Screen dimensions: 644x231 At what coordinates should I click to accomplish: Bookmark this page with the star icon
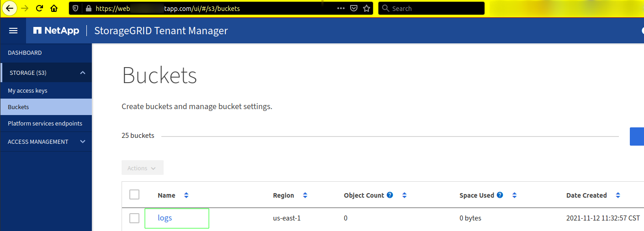coord(366,8)
